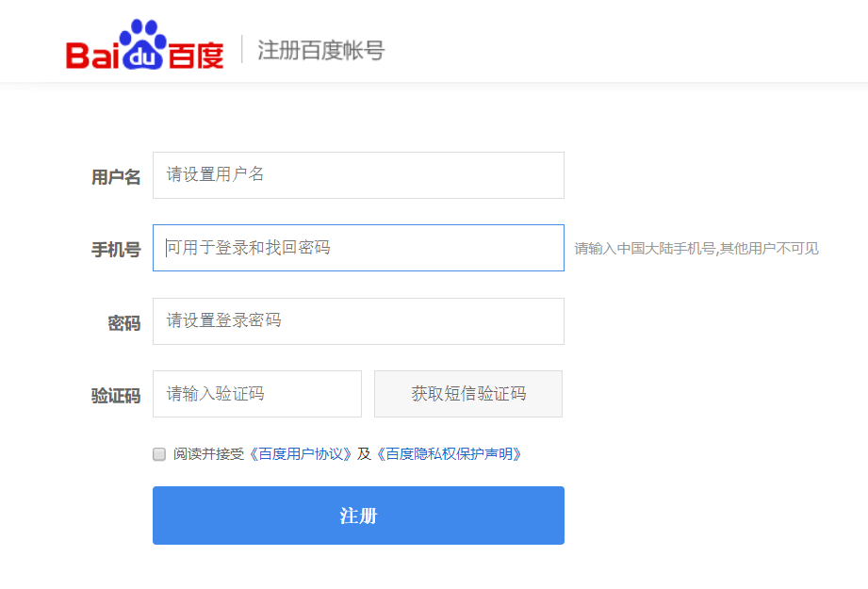The width and height of the screenshot is (868, 589).
Task: Click the 验证码 verification code input box
Action: click(256, 394)
